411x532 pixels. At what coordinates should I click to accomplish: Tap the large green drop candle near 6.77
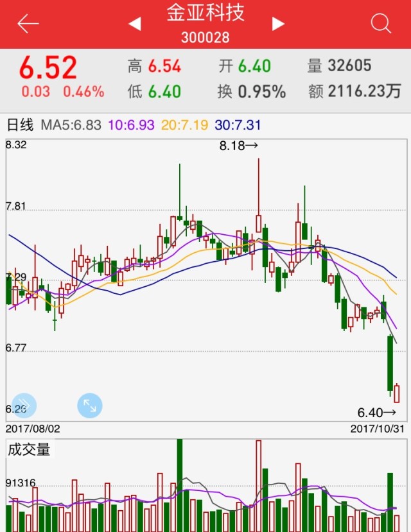click(x=390, y=365)
